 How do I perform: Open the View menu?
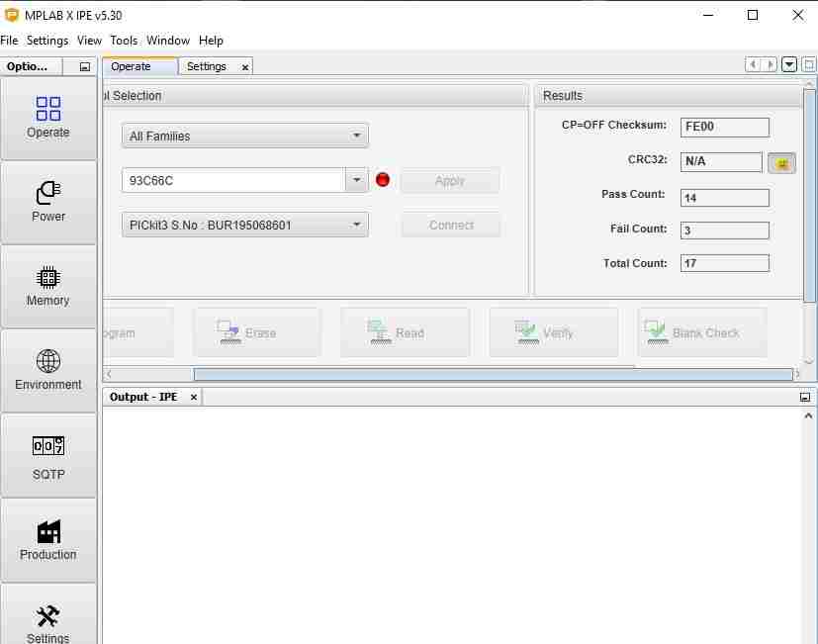pos(89,41)
